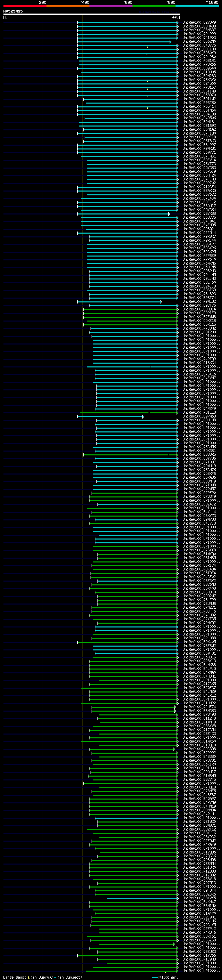Select hit UniRef100_Q9LRS0
The image size is (222, 980).
199,57
